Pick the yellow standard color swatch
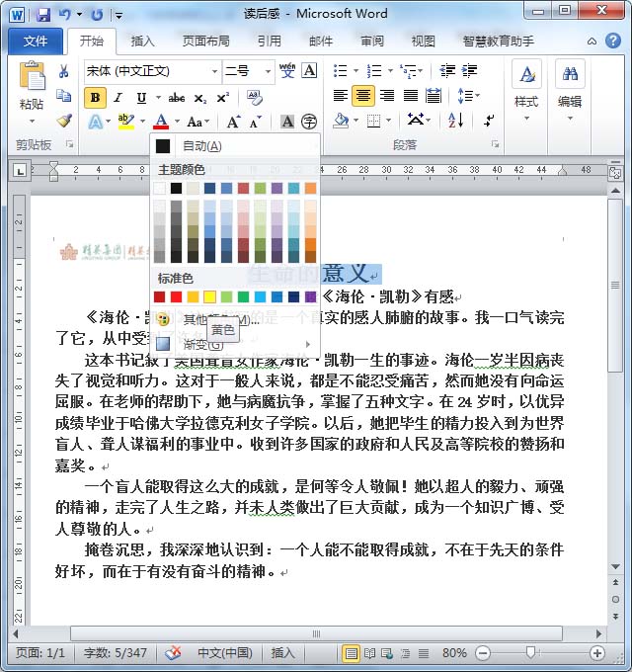 209,296
